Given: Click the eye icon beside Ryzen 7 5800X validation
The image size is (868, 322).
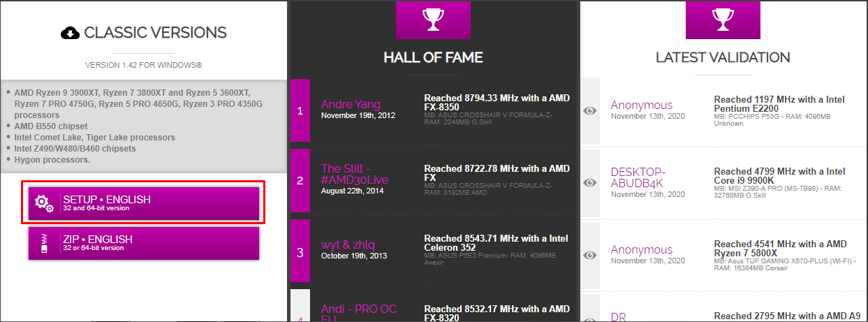Looking at the screenshot, I should click(x=590, y=255).
